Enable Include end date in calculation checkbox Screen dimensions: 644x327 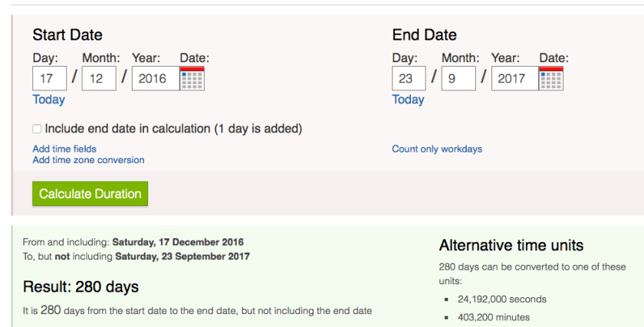click(37, 129)
